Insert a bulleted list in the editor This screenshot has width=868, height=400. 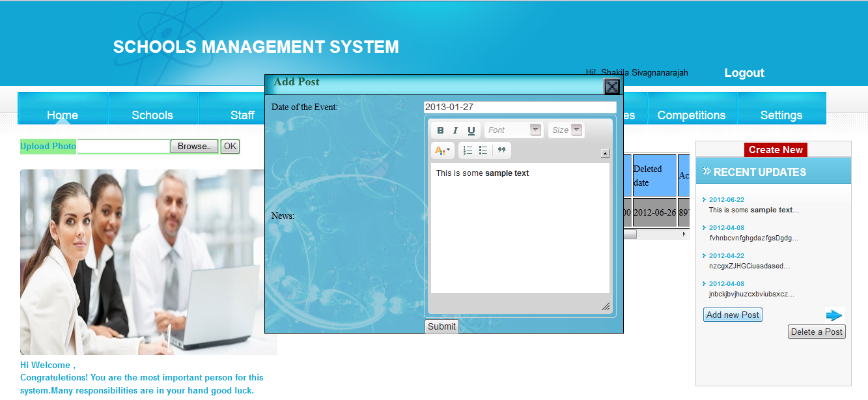click(483, 150)
